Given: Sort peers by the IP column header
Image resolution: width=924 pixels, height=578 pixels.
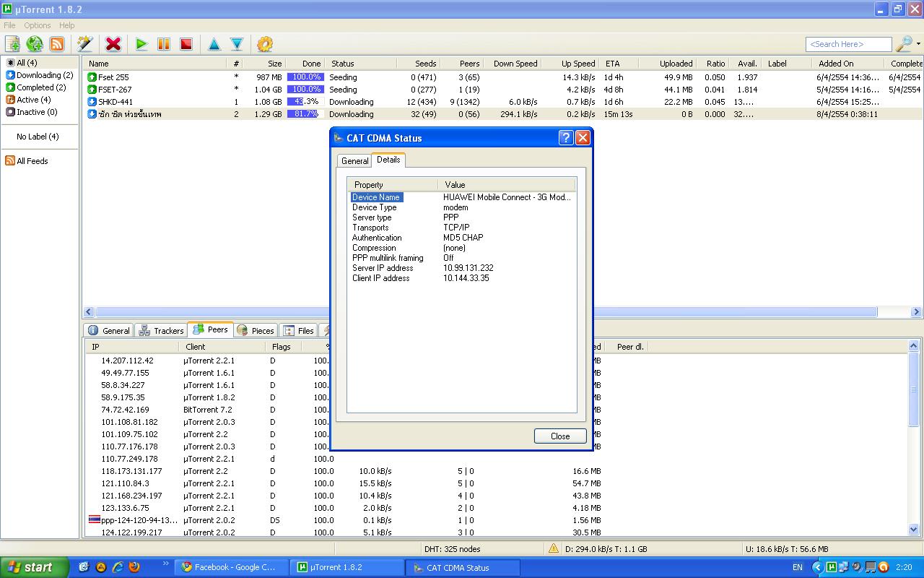Looking at the screenshot, I should tap(131, 347).
